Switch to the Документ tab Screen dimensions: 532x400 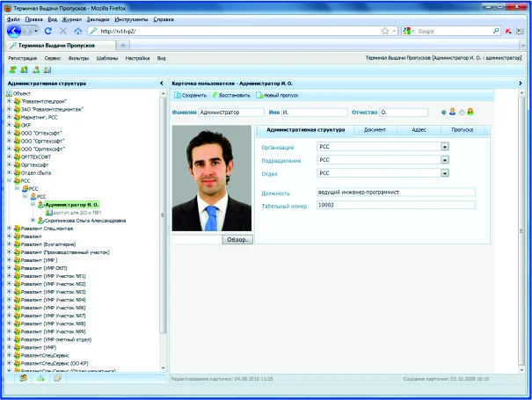[374, 129]
